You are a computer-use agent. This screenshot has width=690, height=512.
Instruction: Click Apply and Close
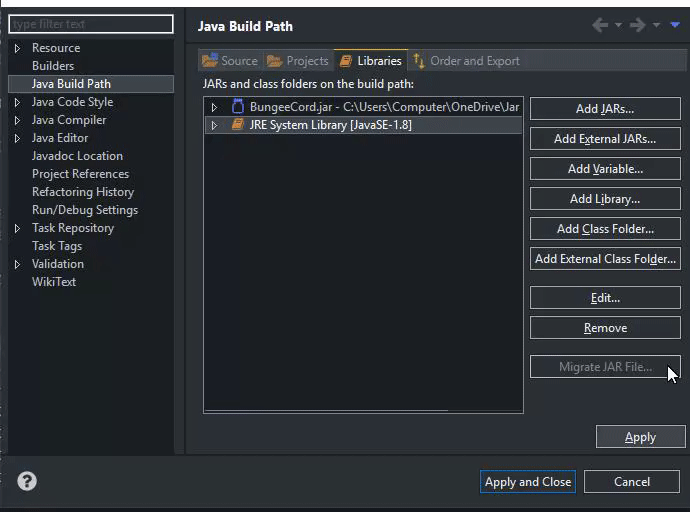(528, 482)
